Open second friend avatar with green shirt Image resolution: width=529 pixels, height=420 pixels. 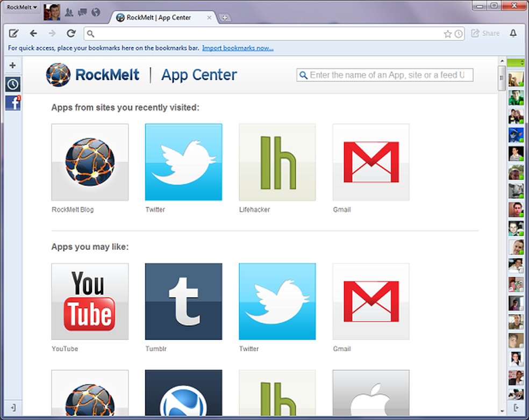coord(516,98)
